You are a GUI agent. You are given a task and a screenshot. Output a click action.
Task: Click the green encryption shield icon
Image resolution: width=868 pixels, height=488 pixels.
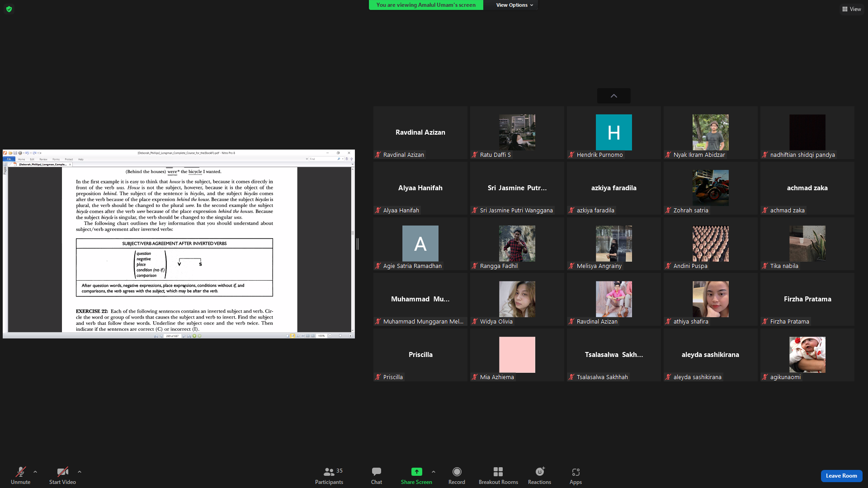pos(9,9)
